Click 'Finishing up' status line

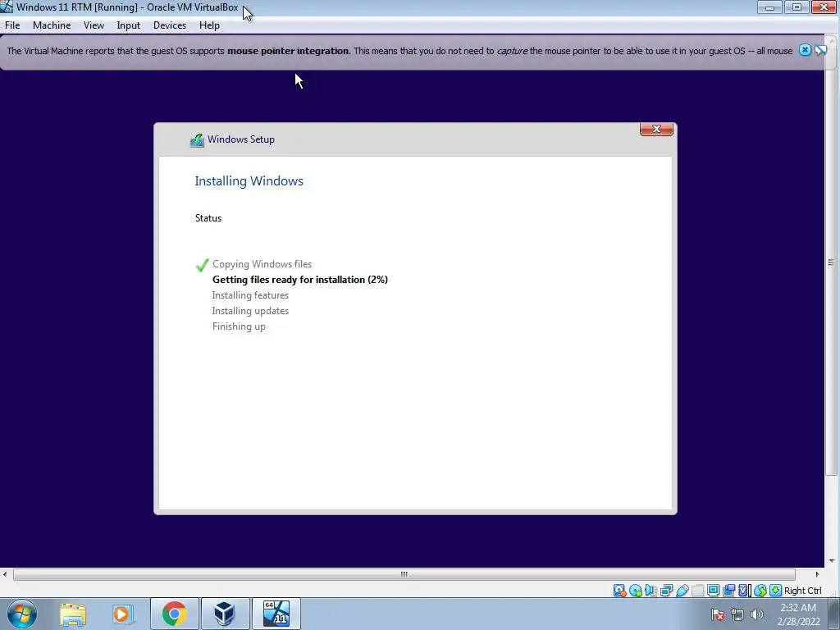(x=239, y=326)
